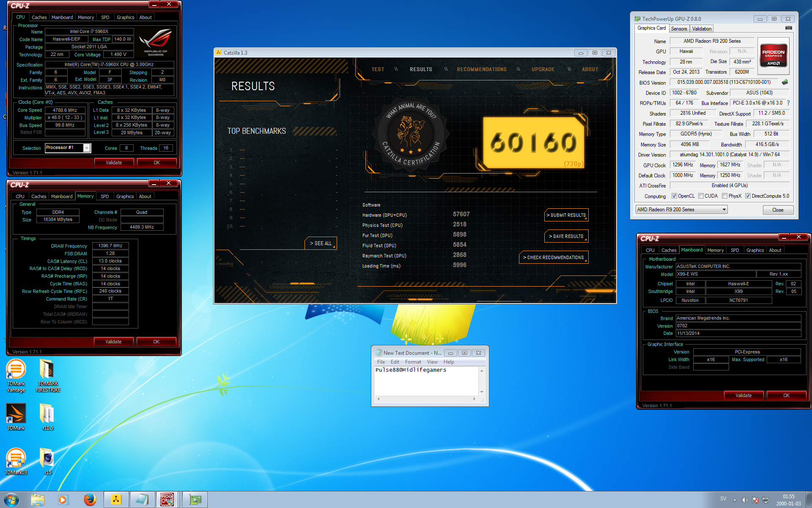Open Graphics tab in mainboard CPU-Z window

tap(755, 250)
